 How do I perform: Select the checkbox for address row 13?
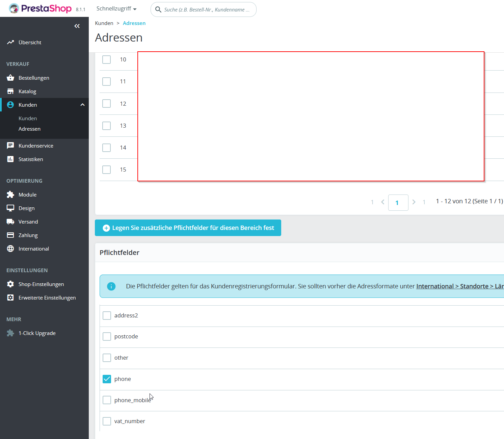point(106,126)
